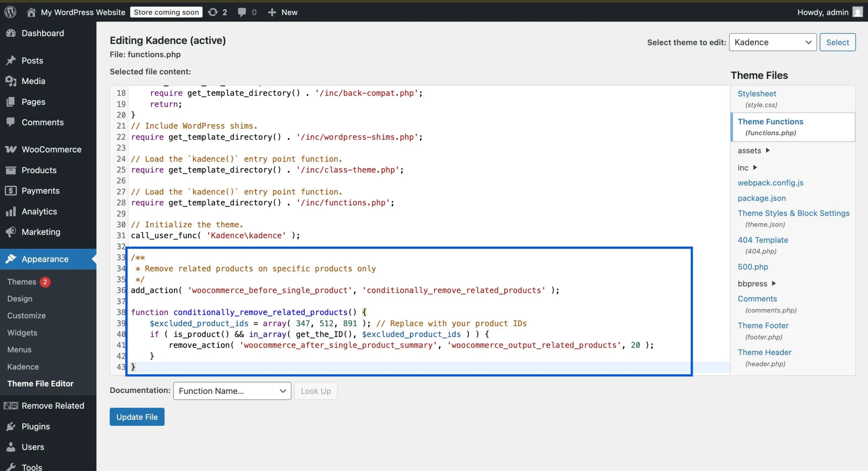
Task: Click the Select theme button
Action: (837, 42)
